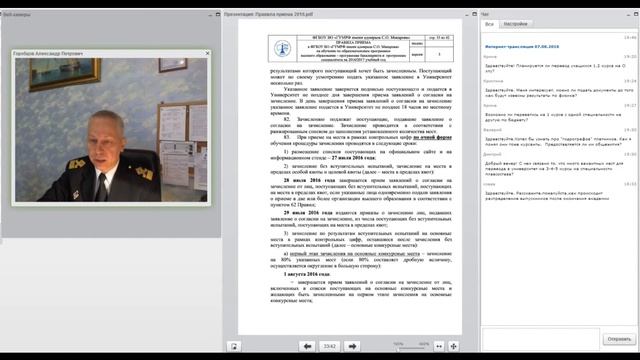This screenshot has width=640, height=360.
Task: Click the bold date 28 июля 2016 года
Action: (x=309, y=180)
